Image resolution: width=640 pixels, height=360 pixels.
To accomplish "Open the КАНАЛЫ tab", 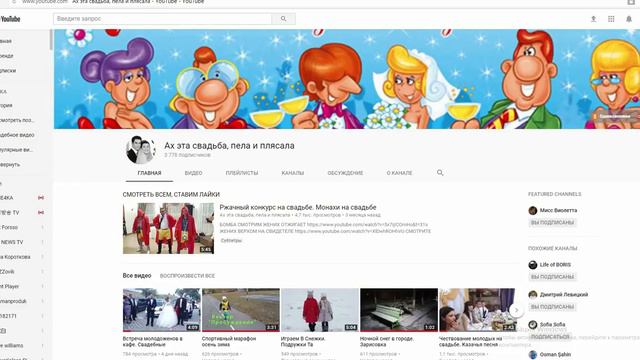I will (293, 173).
